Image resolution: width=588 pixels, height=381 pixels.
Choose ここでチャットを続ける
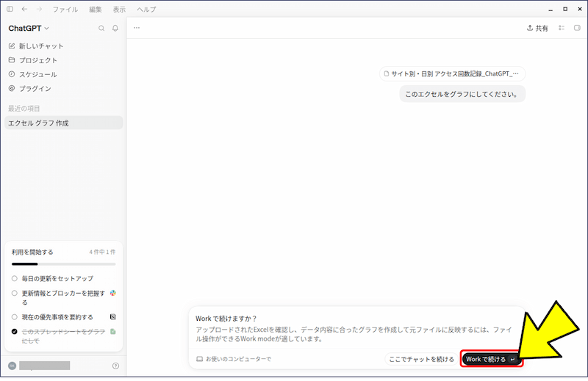421,359
